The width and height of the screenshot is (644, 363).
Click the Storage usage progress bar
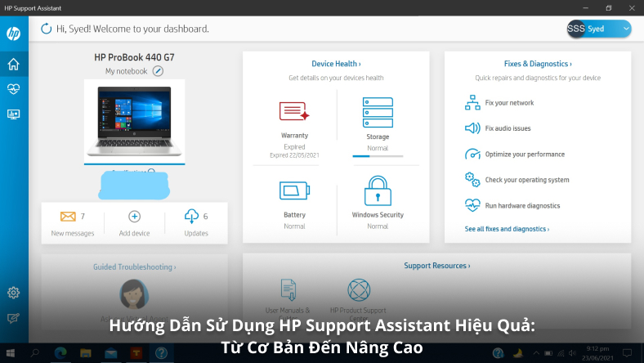378,156
